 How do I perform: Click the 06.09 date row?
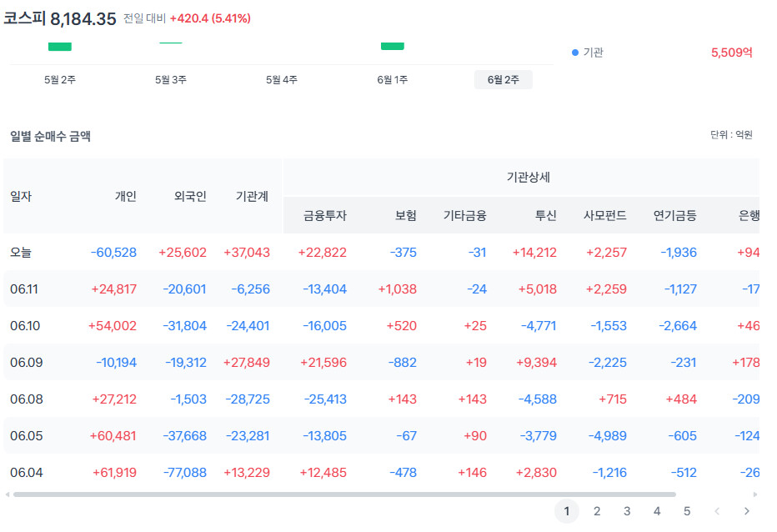tap(381, 363)
